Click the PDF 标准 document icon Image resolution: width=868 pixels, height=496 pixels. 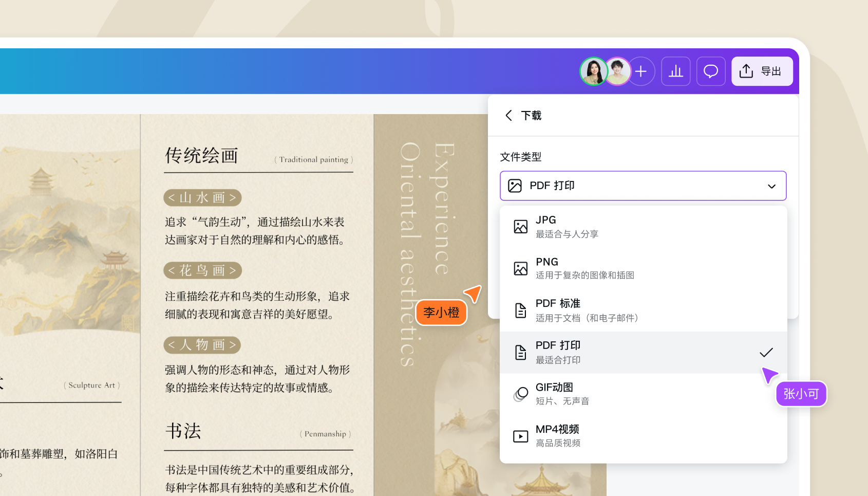point(521,310)
